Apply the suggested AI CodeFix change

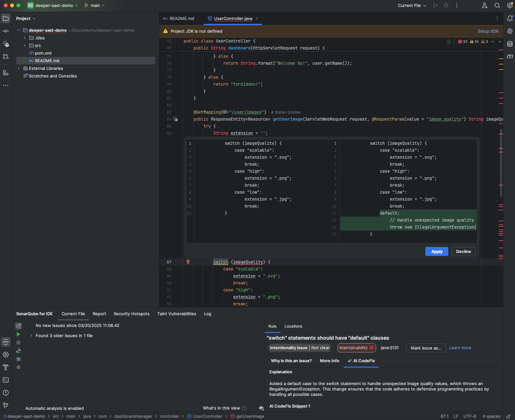pyautogui.click(x=437, y=251)
